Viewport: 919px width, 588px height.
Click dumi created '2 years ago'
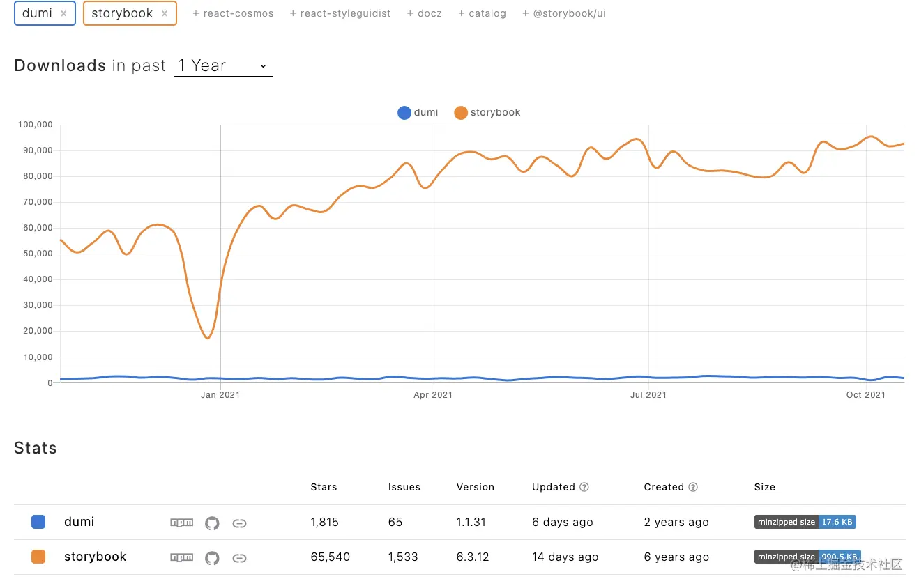[x=676, y=522]
